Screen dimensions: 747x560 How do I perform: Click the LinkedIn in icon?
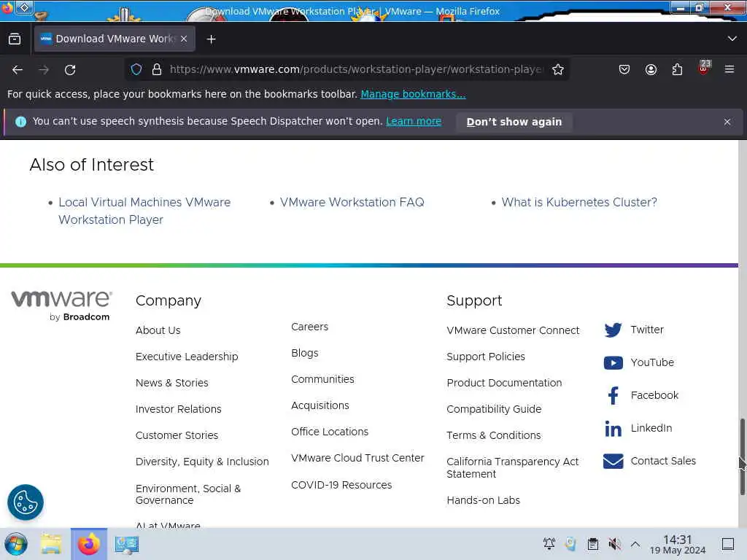(613, 428)
